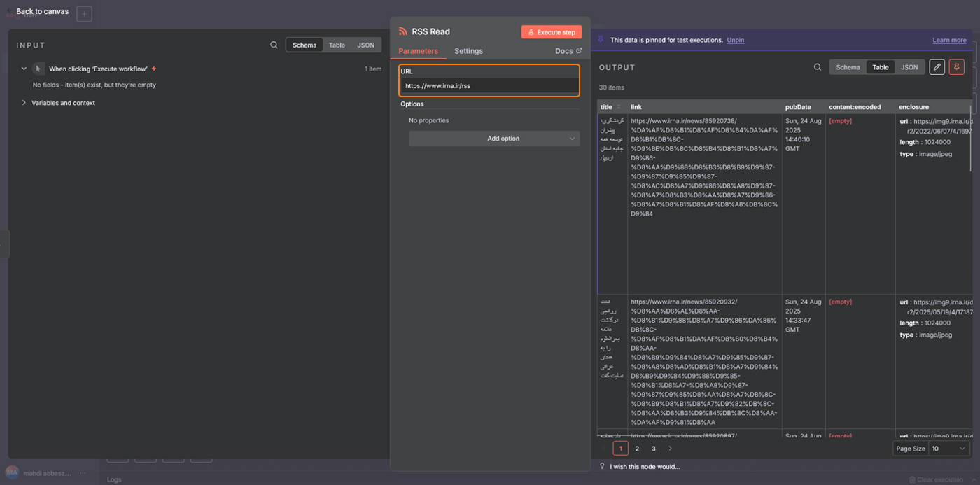Click the lightbulb 'I wish this node would' icon
This screenshot has width=980, height=485.
point(602,466)
